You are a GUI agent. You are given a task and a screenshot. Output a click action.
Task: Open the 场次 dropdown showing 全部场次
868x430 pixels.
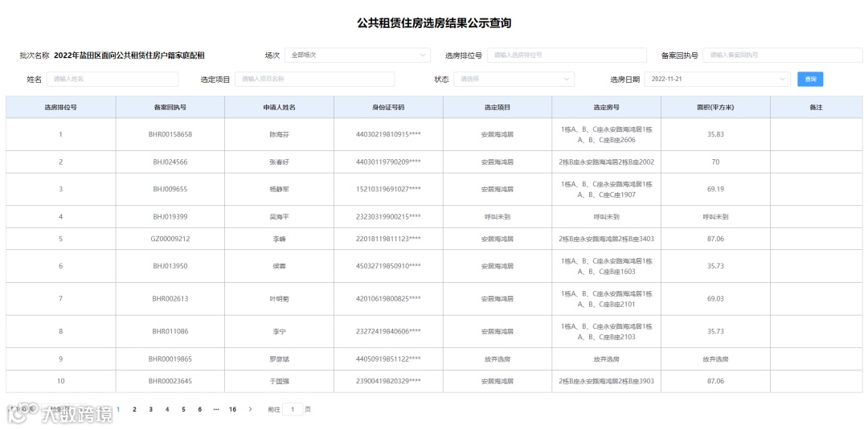coord(357,55)
